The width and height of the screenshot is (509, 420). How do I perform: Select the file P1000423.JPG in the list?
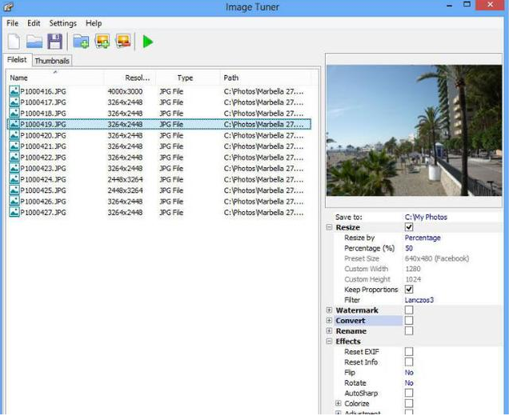43,169
